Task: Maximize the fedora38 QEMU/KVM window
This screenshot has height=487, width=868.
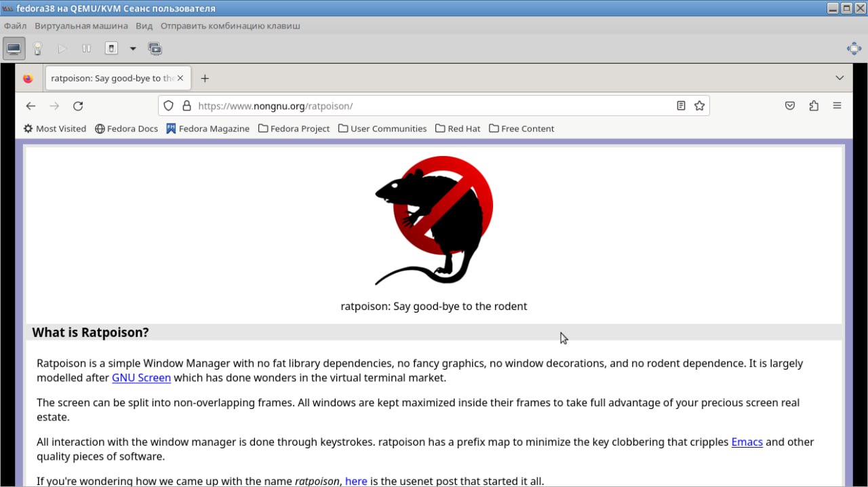Action: pos(846,8)
